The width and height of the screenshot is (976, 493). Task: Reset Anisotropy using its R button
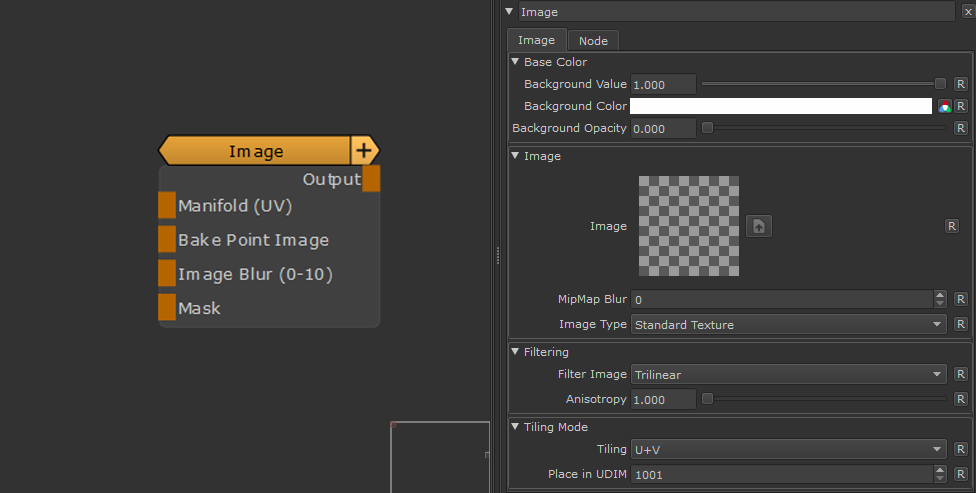[960, 399]
